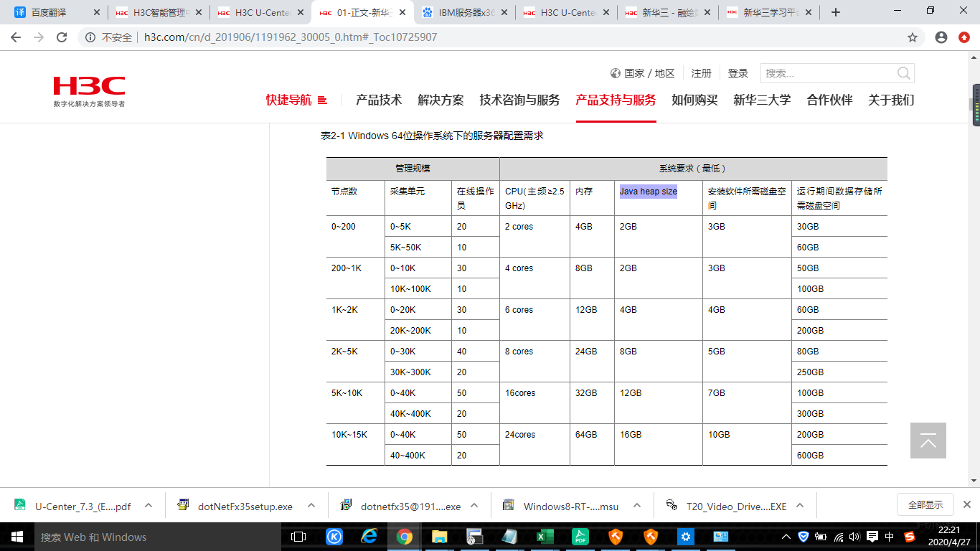Open a new browser tab

coord(835,12)
